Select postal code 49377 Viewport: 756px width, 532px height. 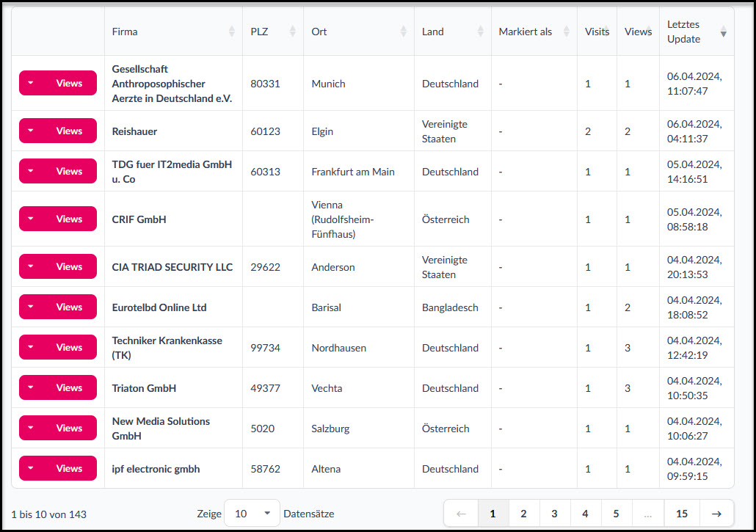265,388
